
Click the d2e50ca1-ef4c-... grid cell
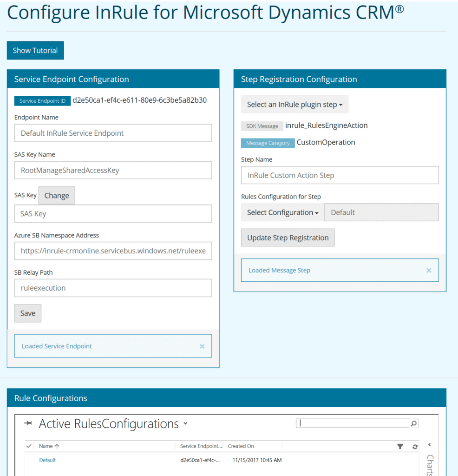(x=200, y=460)
